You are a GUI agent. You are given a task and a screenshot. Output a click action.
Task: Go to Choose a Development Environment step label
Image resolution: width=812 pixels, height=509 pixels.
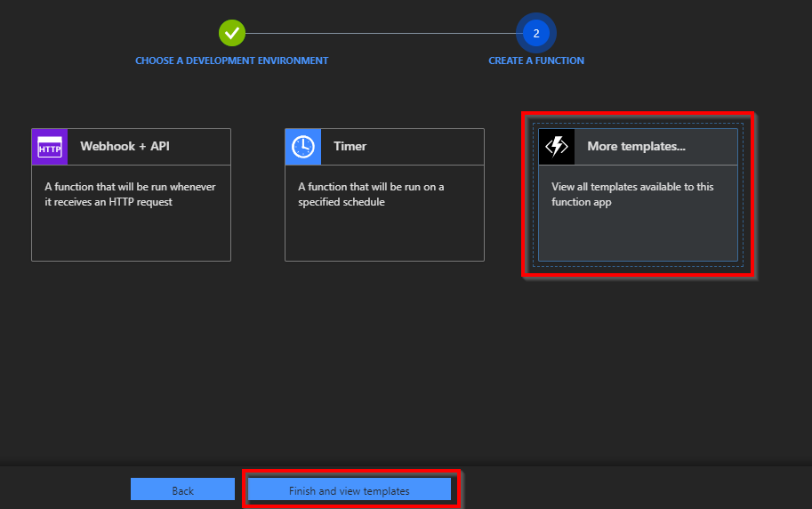click(x=231, y=61)
